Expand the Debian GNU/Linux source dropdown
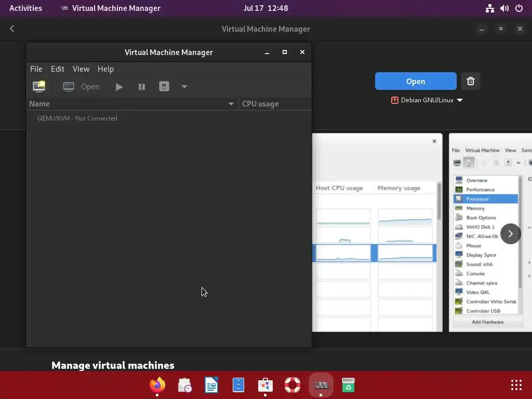 coord(427,100)
